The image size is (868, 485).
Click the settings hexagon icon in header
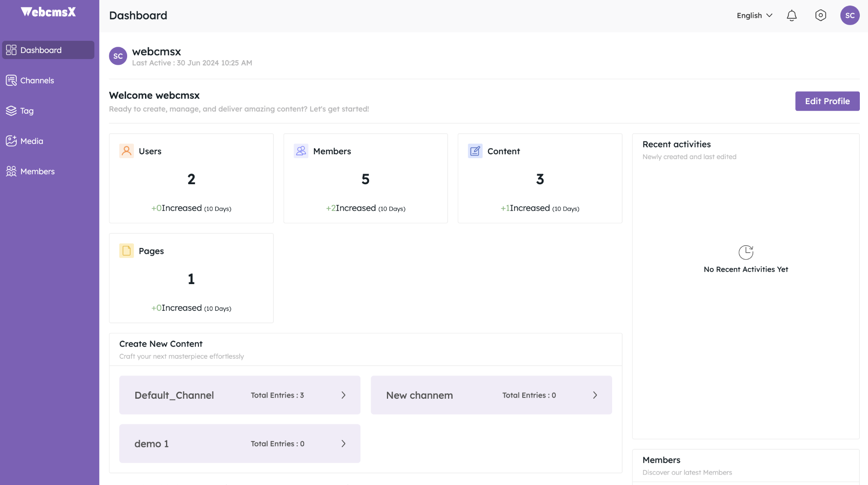coord(821,16)
